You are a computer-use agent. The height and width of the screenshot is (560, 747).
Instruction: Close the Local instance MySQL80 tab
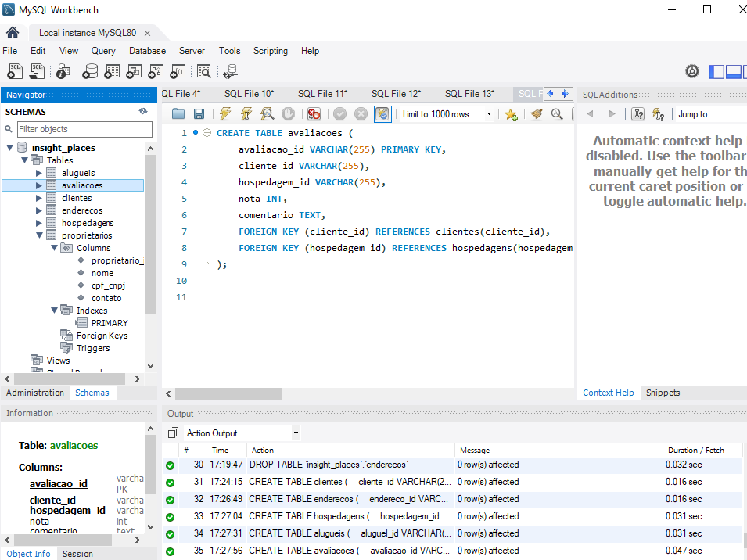[147, 33]
